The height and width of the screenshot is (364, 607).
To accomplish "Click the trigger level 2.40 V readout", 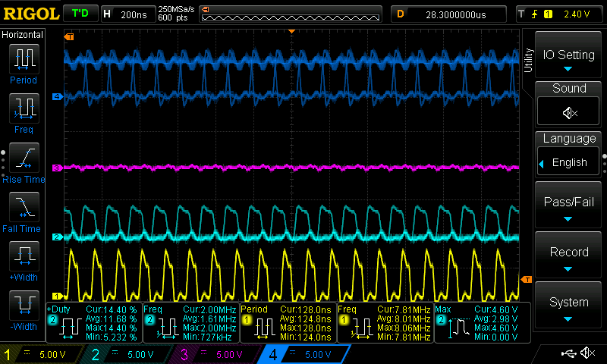I will tap(577, 14).
